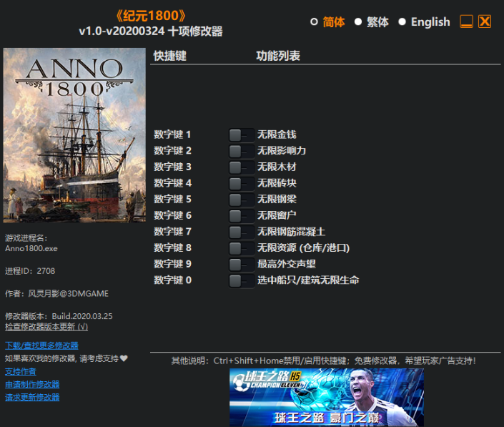Toggle 无限钢筋混凝土 switch

(x=242, y=232)
